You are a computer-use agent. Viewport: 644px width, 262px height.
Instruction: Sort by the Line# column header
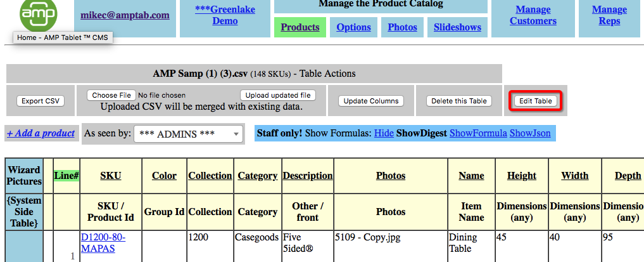coord(66,176)
